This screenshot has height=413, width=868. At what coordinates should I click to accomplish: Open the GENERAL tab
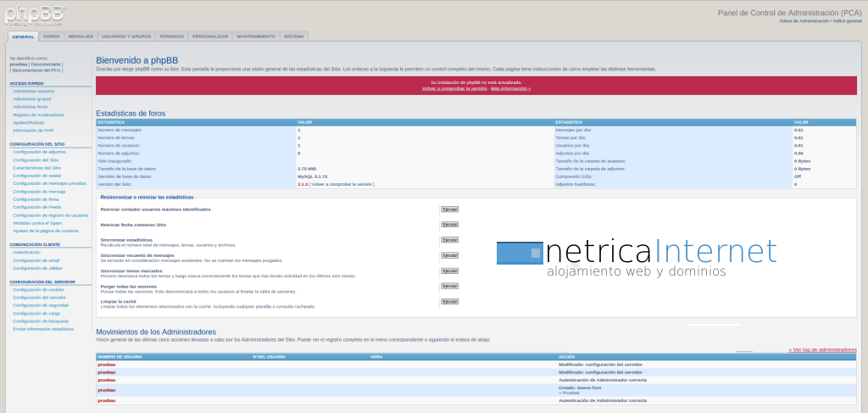pos(23,36)
